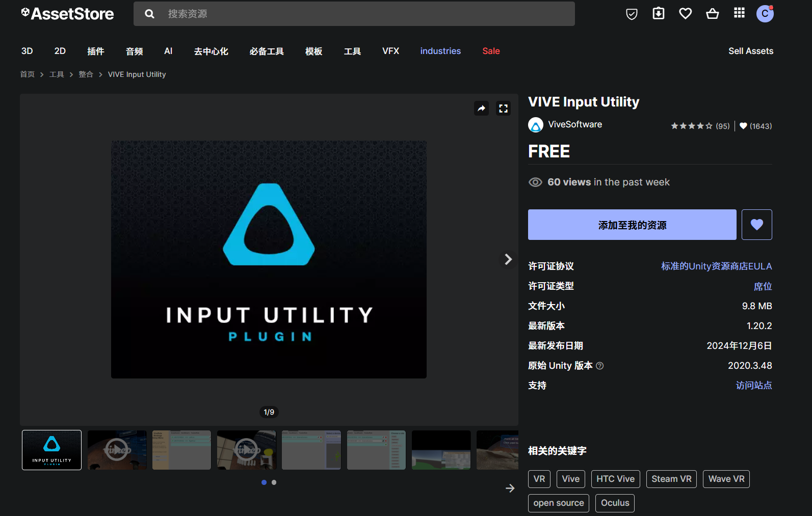812x516 pixels.
Task: Expand image to fullscreen
Action: click(504, 108)
